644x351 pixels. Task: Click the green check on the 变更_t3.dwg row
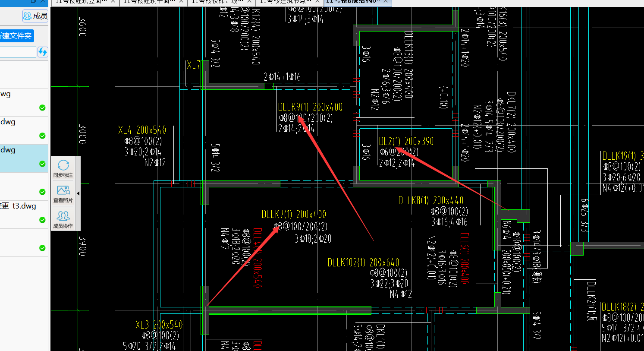click(x=42, y=220)
